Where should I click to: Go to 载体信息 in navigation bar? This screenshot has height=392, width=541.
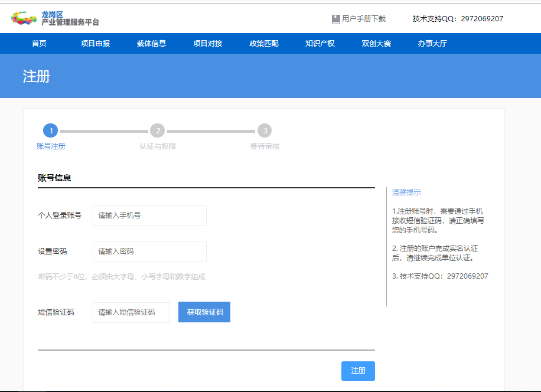[x=151, y=44]
